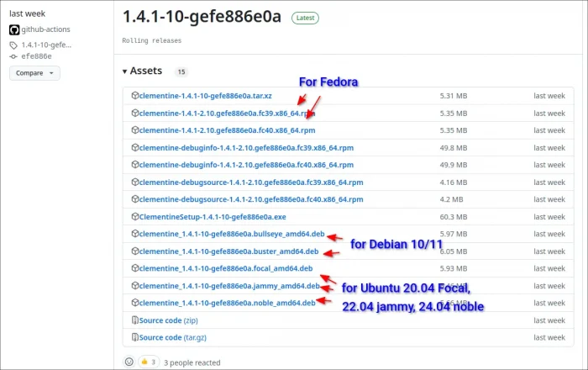Download the focal_amd64.deb package
This screenshot has height=370, width=588.
point(226,269)
